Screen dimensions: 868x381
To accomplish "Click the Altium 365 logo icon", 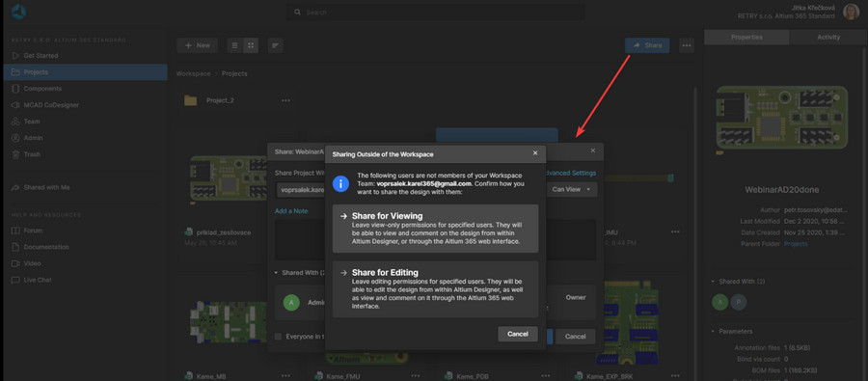I will point(18,12).
